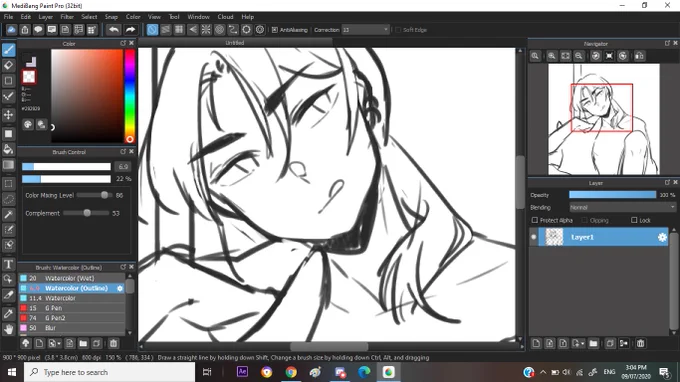
Task: Select the Move tool
Action: point(9,115)
